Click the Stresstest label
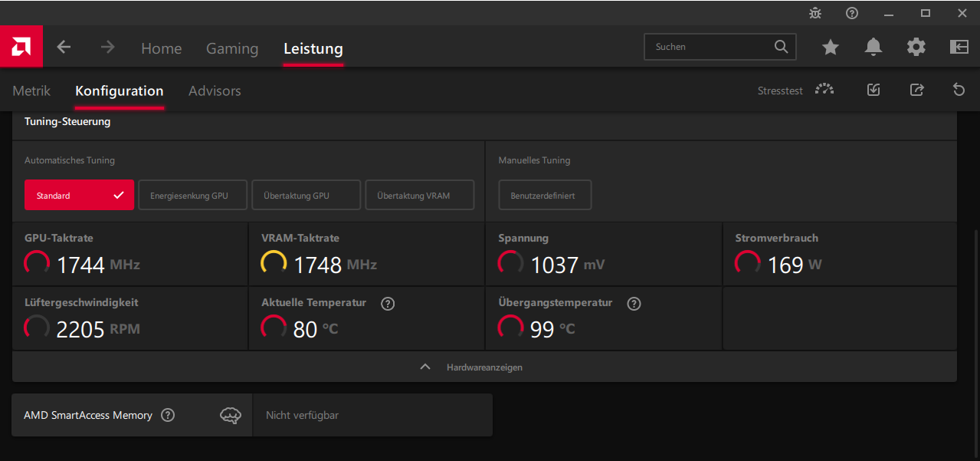 780,91
